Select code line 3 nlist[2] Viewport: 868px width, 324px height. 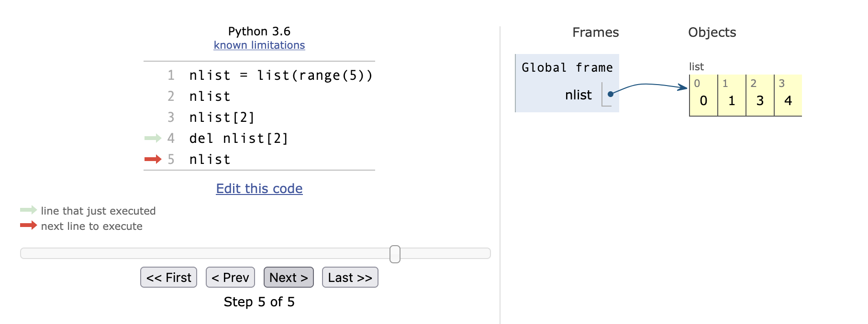pos(222,118)
